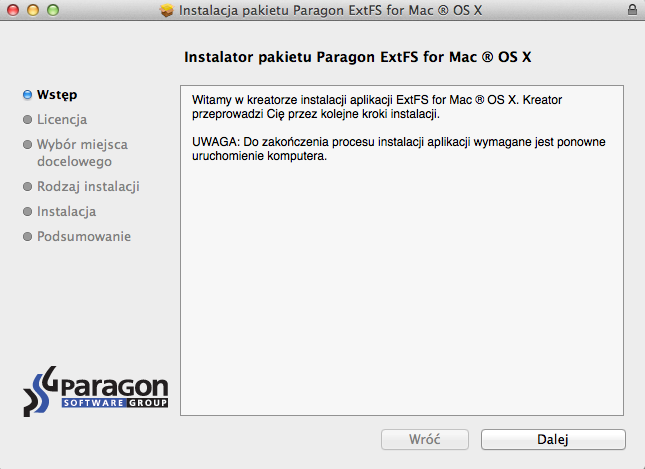Click the UWAGA restart warning paragraph

pyautogui.click(x=399, y=149)
